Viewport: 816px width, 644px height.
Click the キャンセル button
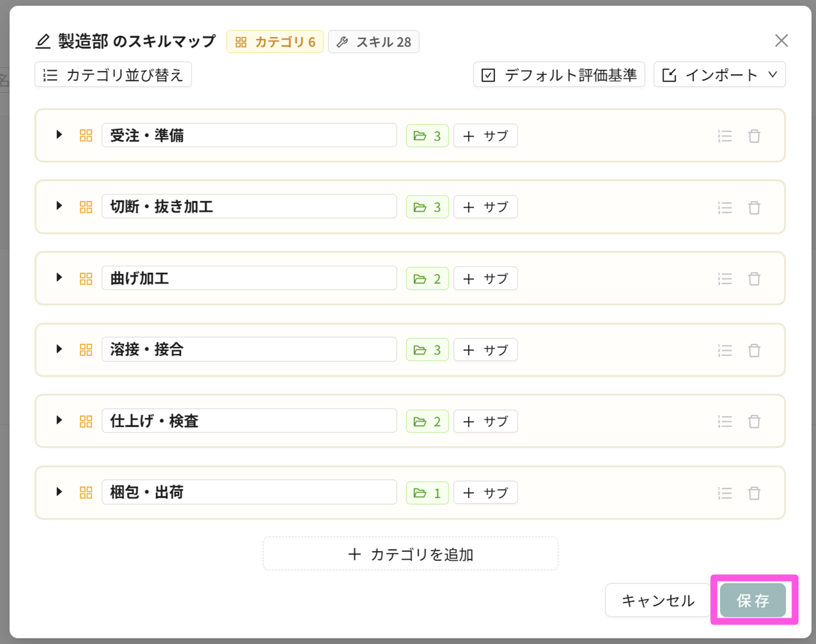pos(658,600)
